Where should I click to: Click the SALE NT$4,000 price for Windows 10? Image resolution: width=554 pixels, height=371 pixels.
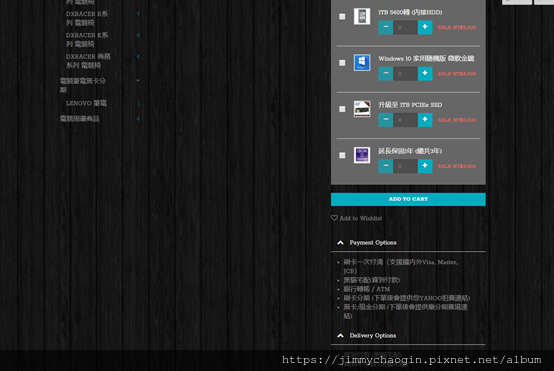coord(457,74)
